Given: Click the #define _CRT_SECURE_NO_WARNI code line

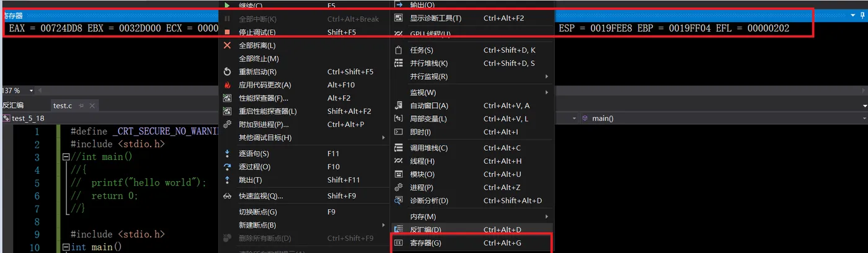Looking at the screenshot, I should [x=145, y=131].
